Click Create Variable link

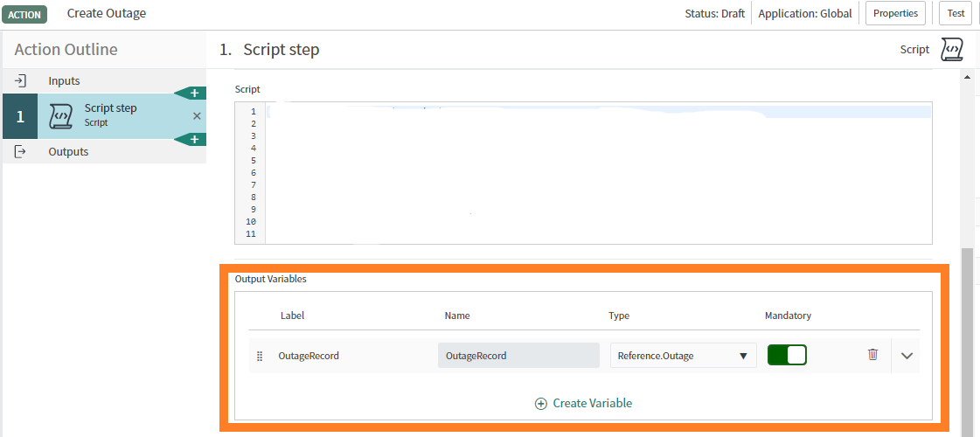[592, 403]
